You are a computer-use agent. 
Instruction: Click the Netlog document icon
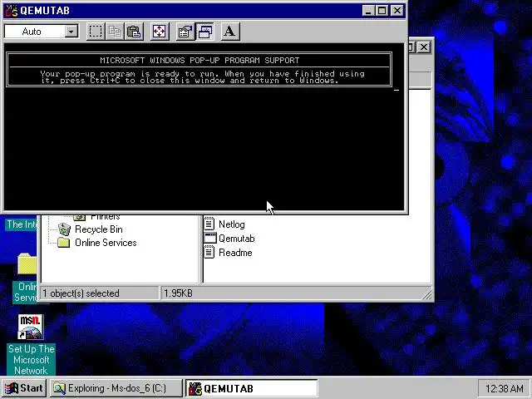(x=209, y=224)
